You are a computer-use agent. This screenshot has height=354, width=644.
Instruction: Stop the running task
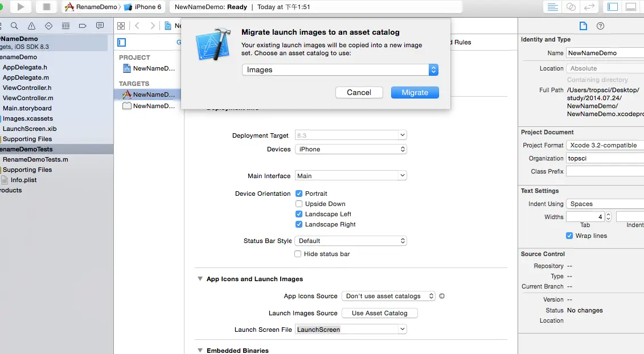(x=47, y=7)
